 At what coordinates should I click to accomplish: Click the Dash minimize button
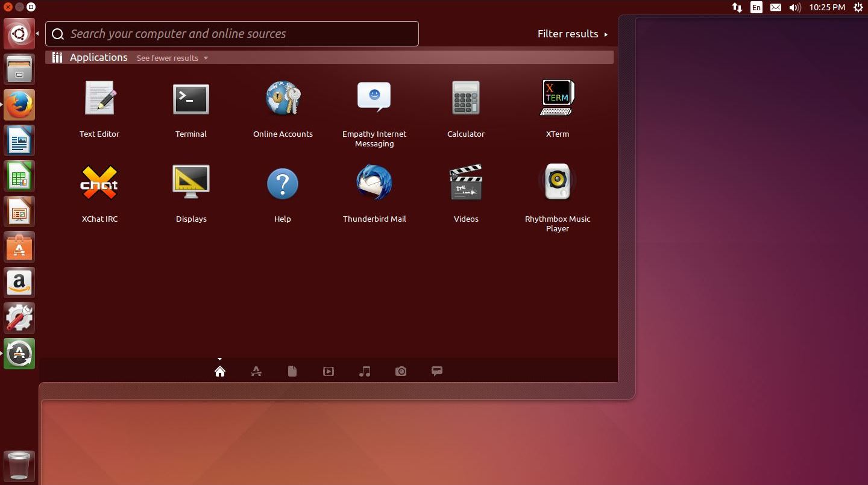19,7
